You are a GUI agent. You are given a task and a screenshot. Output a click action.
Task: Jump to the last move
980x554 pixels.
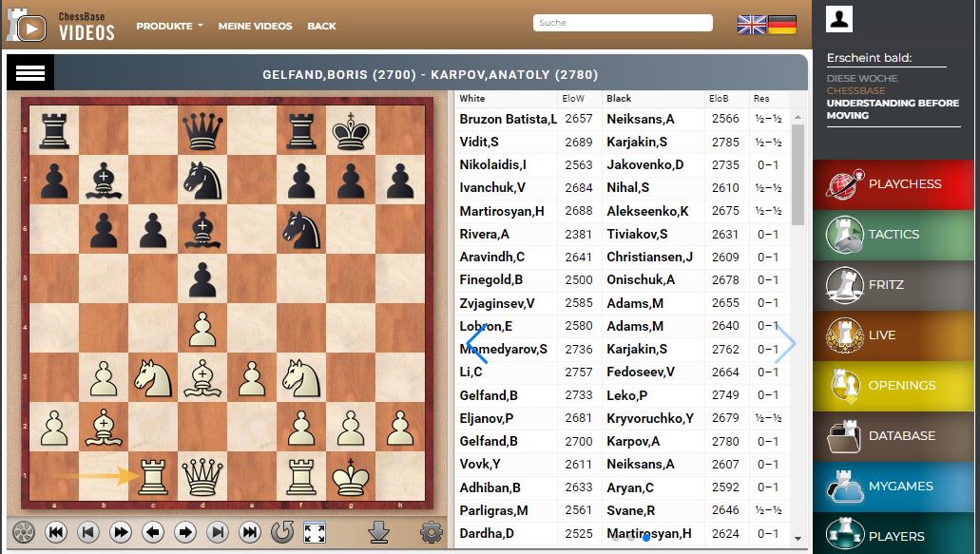(250, 534)
